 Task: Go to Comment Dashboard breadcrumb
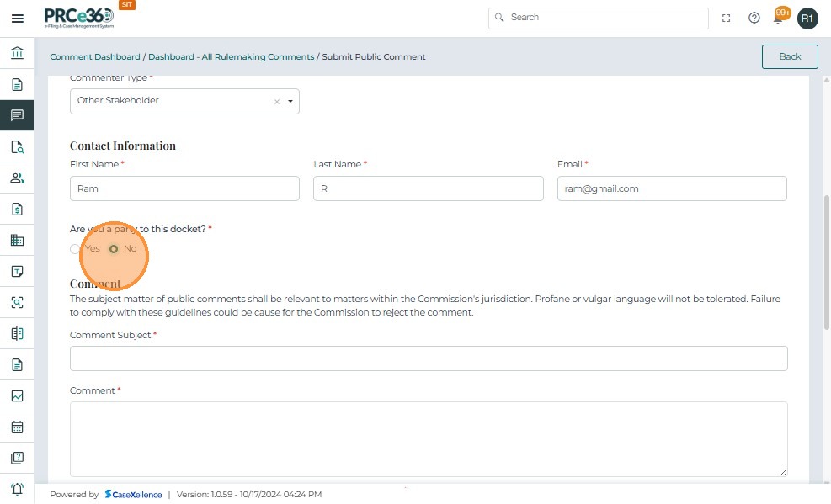point(95,57)
